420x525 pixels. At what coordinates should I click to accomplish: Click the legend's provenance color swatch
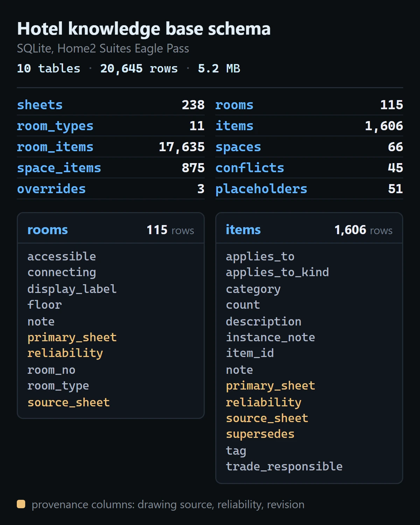pos(21,504)
